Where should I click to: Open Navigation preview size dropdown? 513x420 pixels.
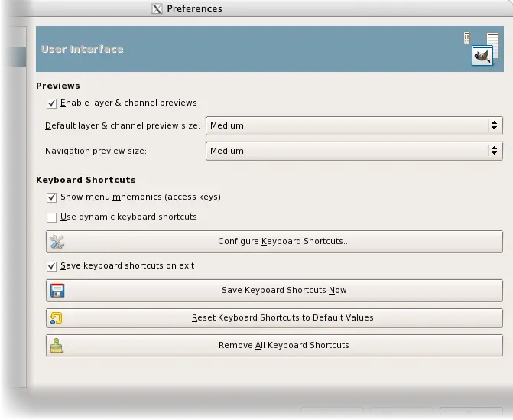354,151
